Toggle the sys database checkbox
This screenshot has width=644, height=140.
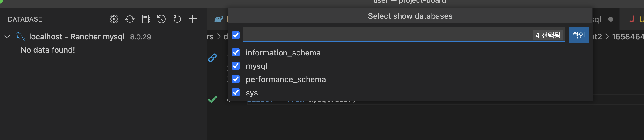pyautogui.click(x=236, y=93)
